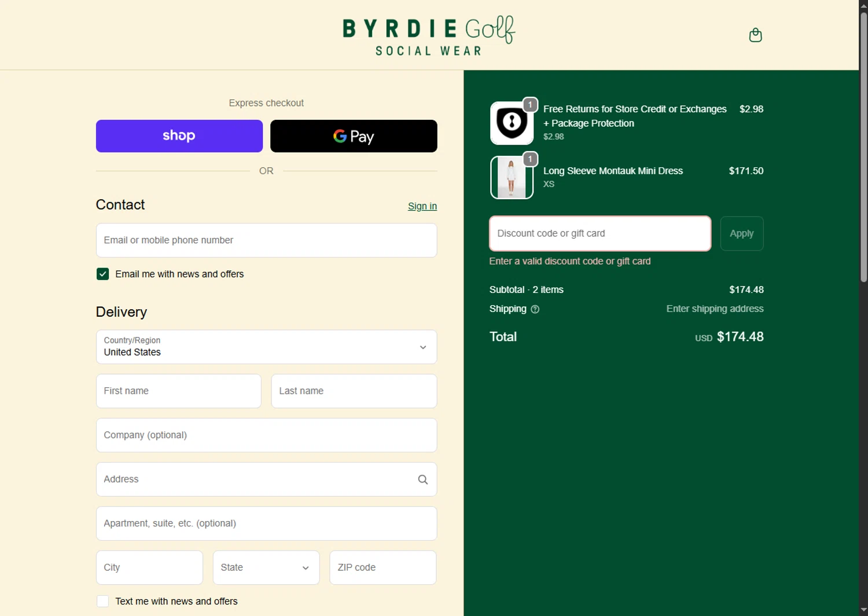
Task: Click the vertical page scrollbar
Action: (x=863, y=148)
